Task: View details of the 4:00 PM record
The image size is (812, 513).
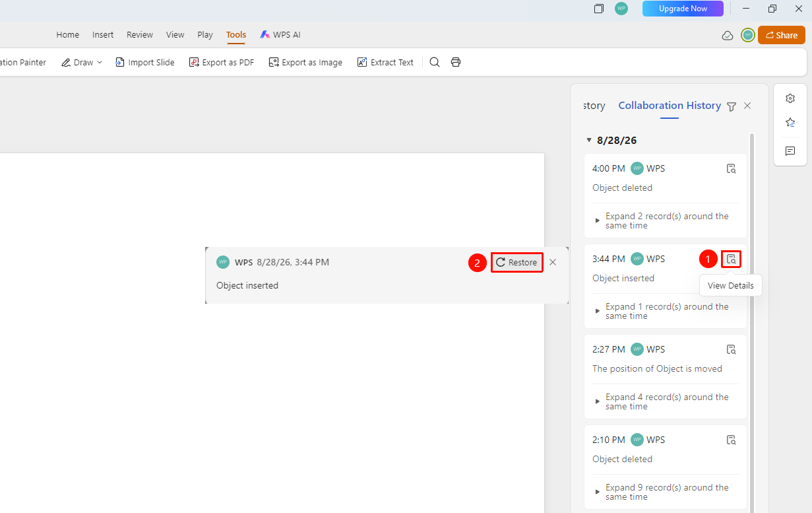Action: [731, 168]
